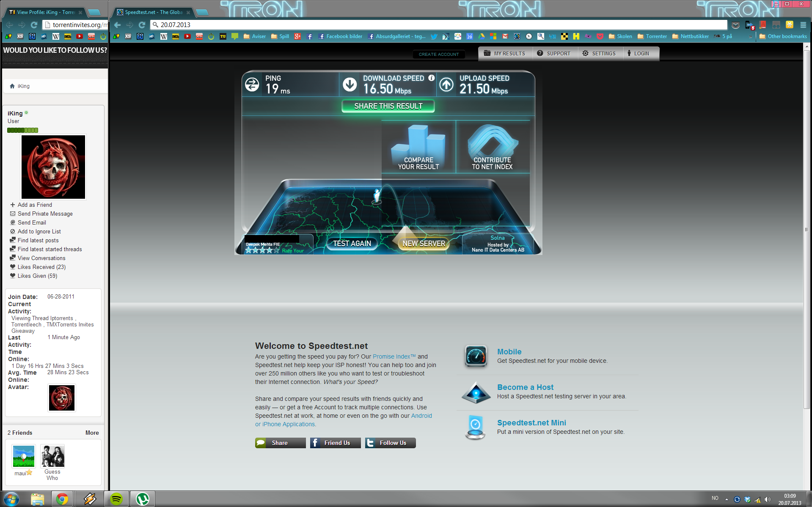Go back in the Speedtest window

(x=118, y=25)
